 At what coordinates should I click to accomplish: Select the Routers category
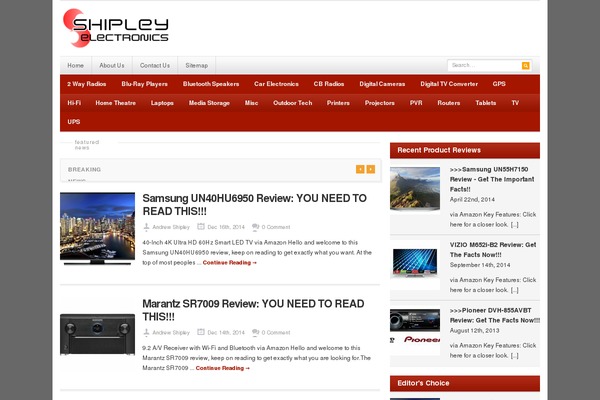coord(448,103)
